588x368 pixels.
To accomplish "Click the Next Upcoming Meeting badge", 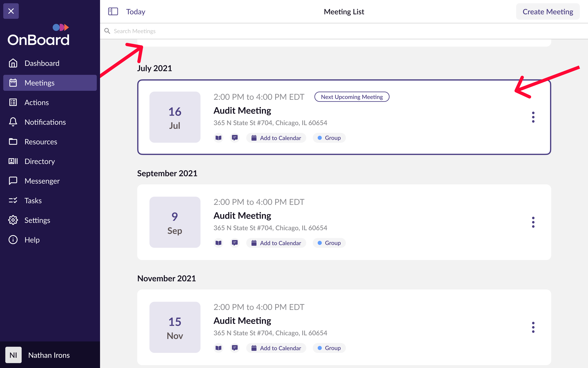I will click(x=352, y=97).
